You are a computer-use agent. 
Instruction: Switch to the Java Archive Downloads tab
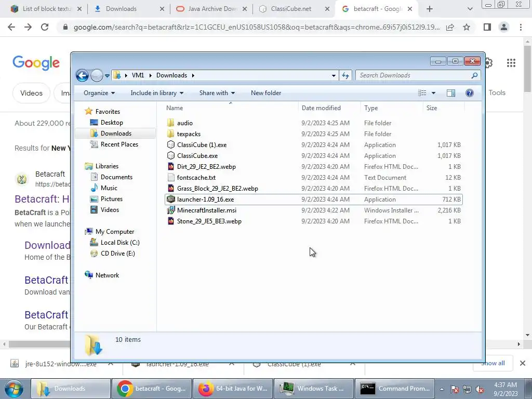click(212, 9)
